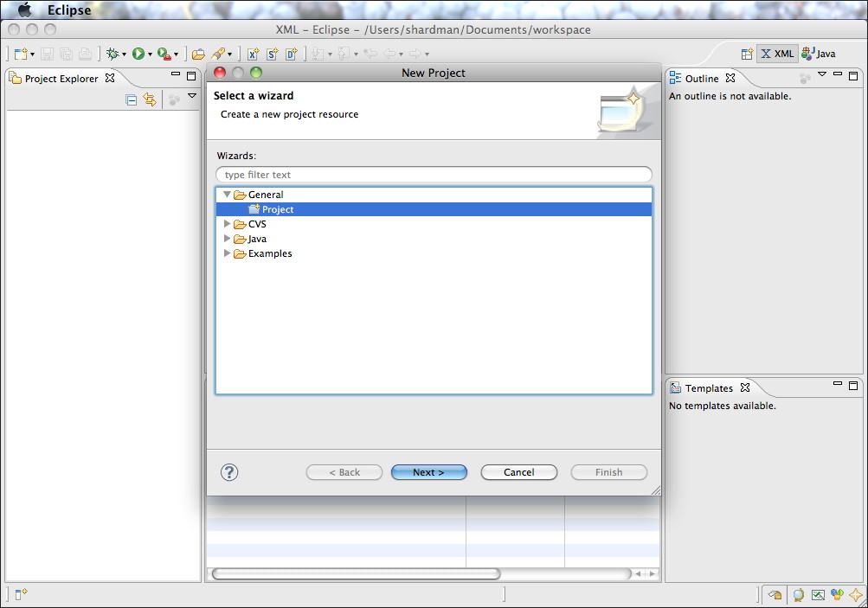Close the New Project dialog with red button
The image size is (868, 608).
(x=220, y=73)
